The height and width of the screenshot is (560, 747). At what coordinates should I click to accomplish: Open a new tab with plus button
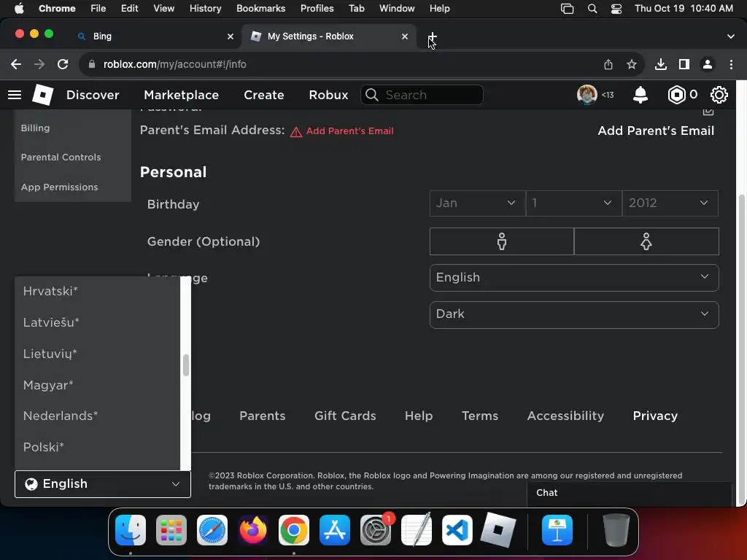[432, 36]
